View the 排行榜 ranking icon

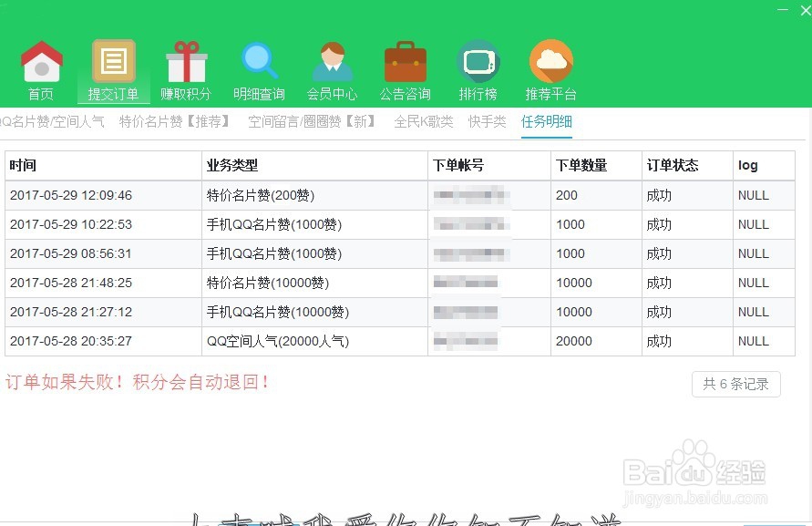(x=478, y=68)
